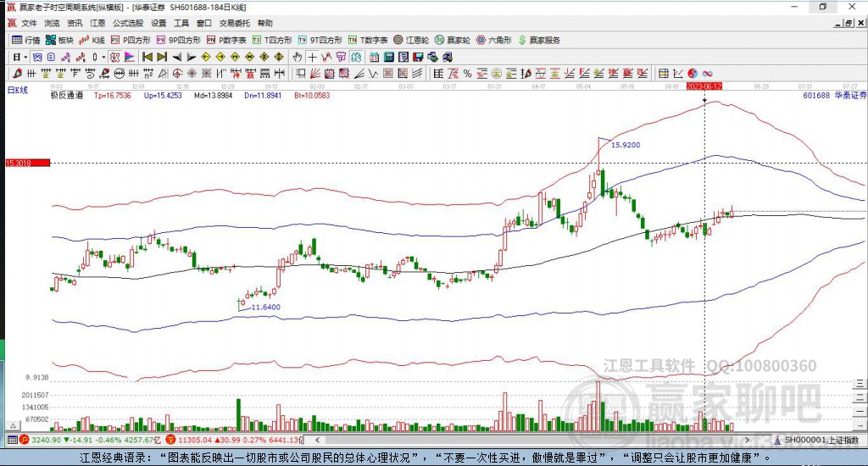Click the black right-arrow move icon

pos(192,57)
